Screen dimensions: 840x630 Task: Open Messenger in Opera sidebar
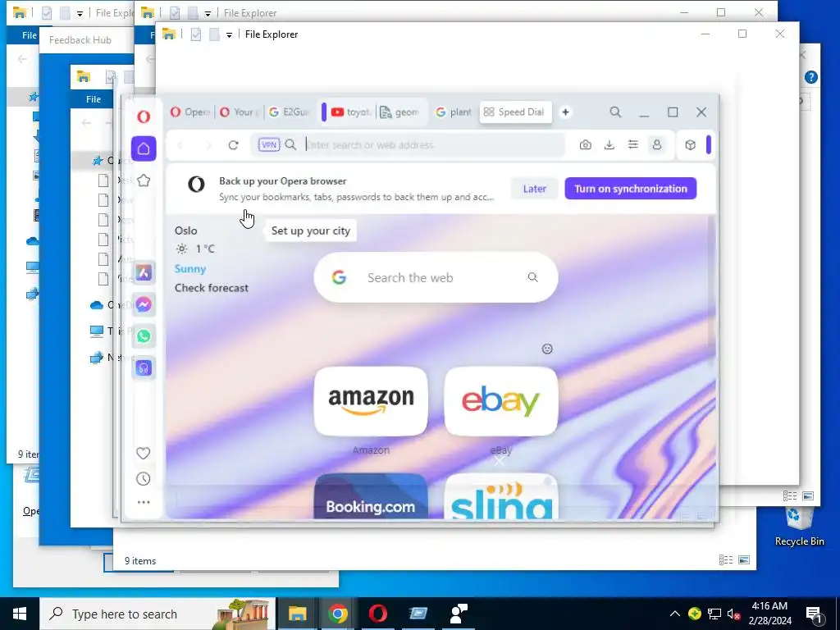[144, 304]
